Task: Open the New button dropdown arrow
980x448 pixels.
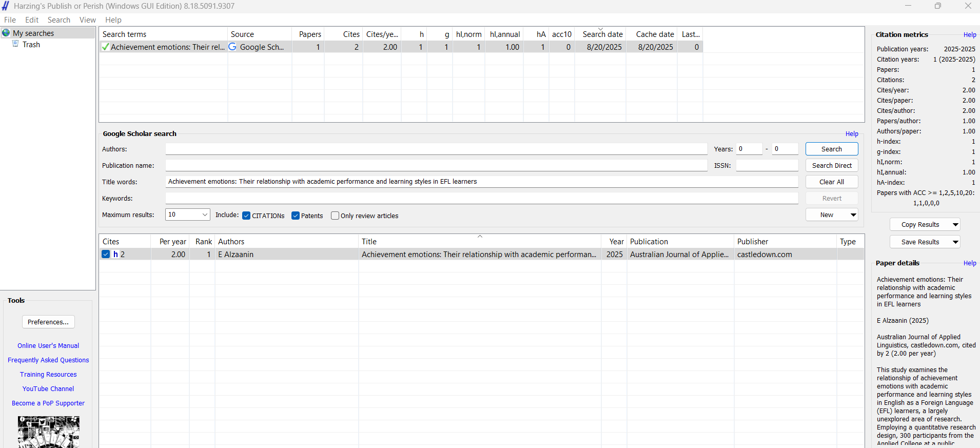Action: click(x=853, y=215)
